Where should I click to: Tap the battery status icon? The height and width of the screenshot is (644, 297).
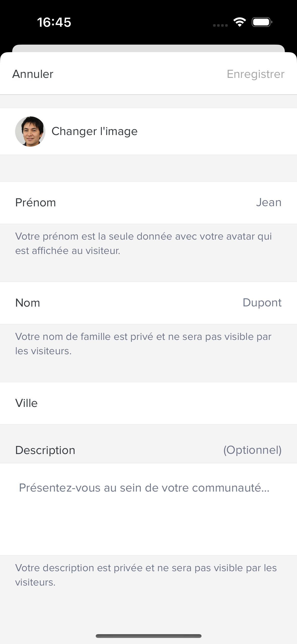[x=262, y=22]
